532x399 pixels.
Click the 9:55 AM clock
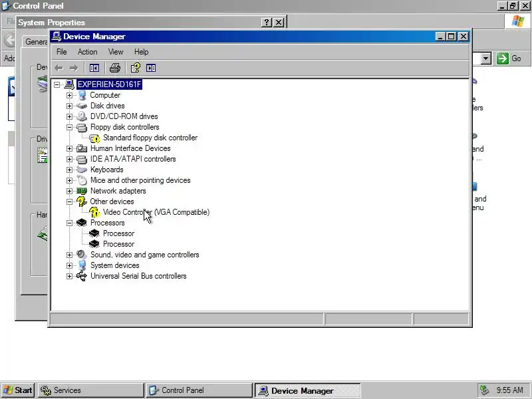click(x=509, y=390)
